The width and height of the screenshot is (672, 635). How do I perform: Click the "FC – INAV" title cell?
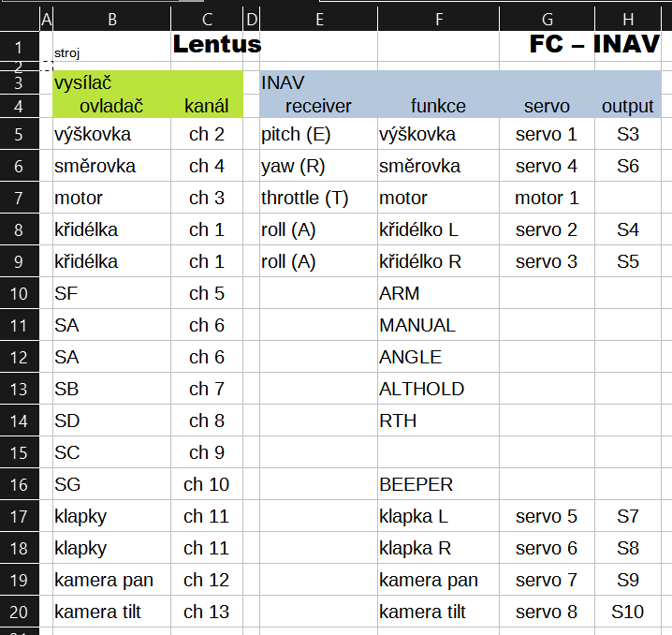point(594,44)
